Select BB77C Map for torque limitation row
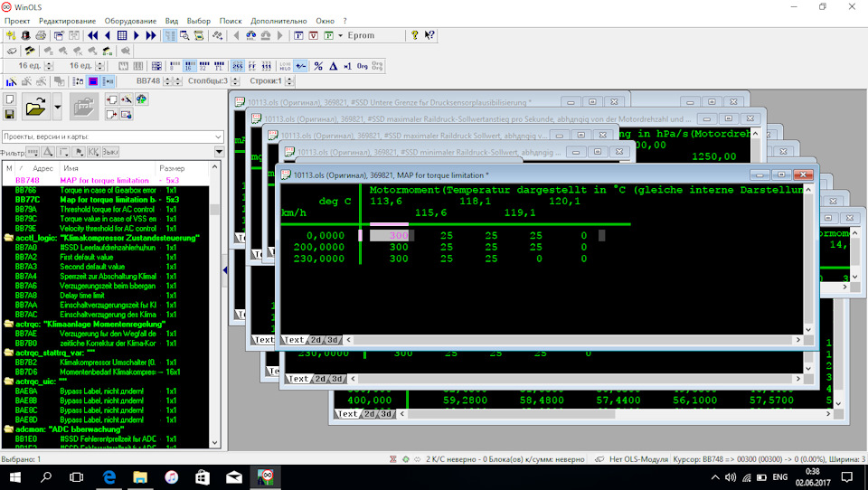This screenshot has height=490, width=868. [x=105, y=200]
